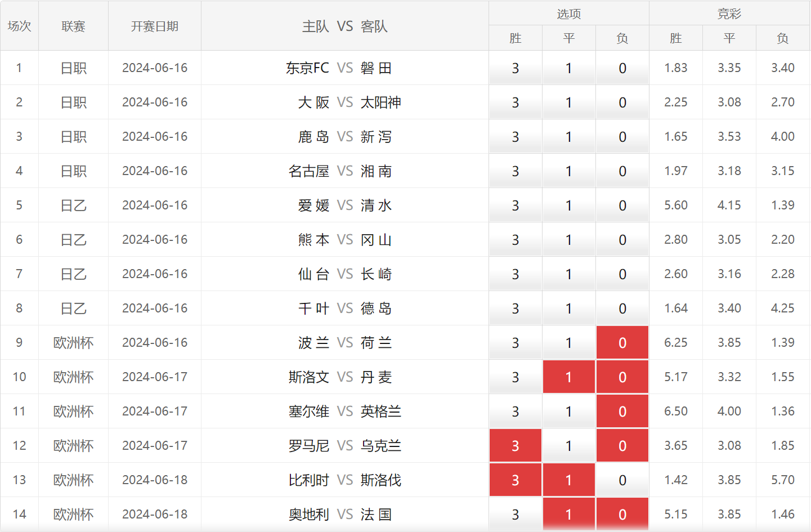Select loss option 0 for 千叶 vs 德岛
The height and width of the screenshot is (532, 811).
pos(622,309)
